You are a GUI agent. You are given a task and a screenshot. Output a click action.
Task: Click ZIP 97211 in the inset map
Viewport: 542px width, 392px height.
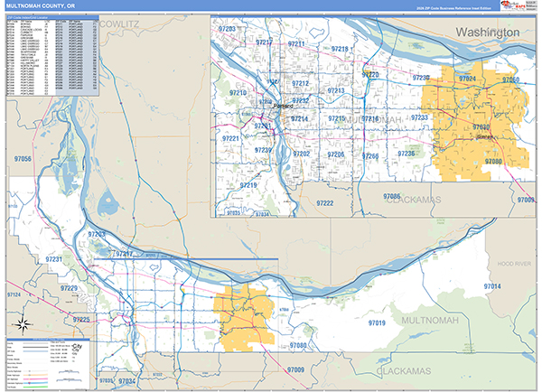296,44
